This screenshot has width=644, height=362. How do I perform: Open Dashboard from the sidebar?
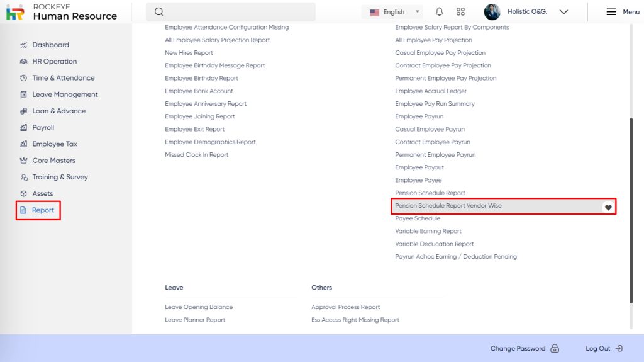(50, 45)
